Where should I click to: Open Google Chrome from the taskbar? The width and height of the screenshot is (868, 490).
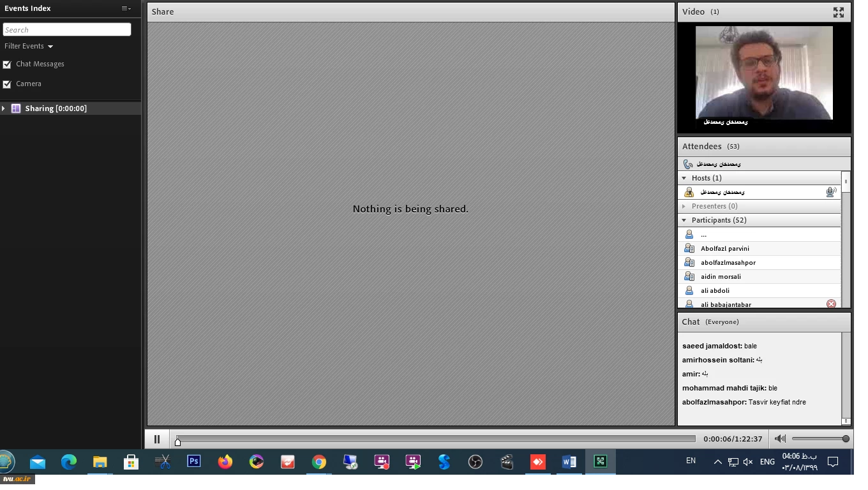[x=319, y=461]
